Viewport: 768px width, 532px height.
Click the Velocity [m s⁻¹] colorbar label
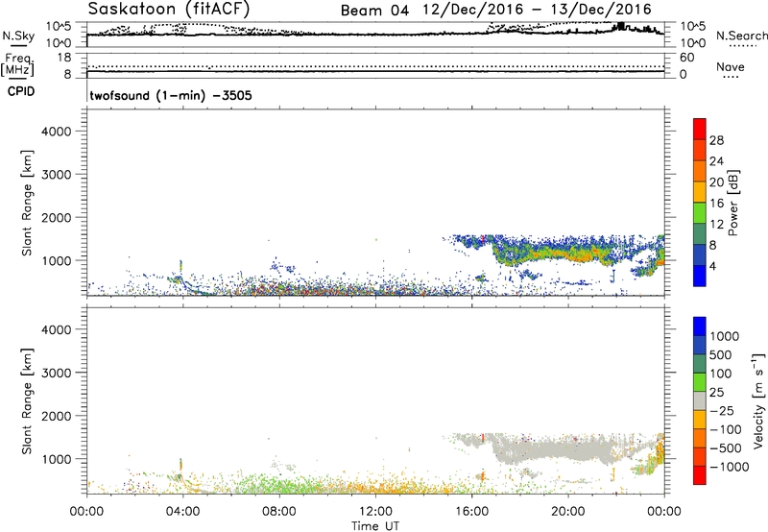pyautogui.click(x=758, y=400)
